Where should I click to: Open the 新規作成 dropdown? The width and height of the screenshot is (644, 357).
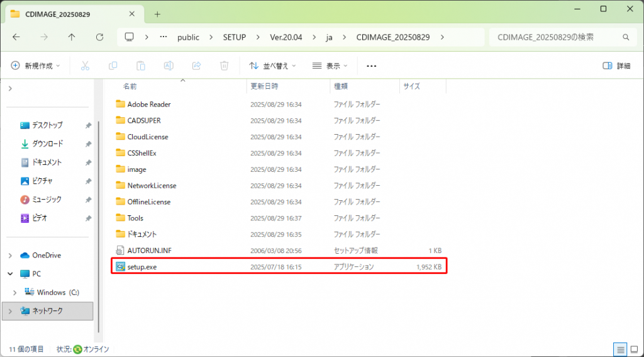coord(36,65)
